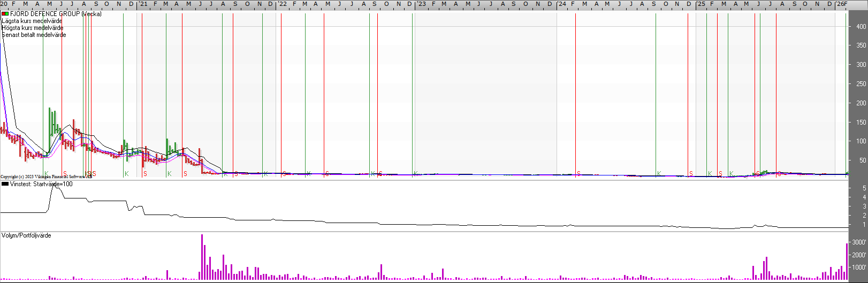Click the Högsta kurs medelvärde legend label

tap(33, 28)
